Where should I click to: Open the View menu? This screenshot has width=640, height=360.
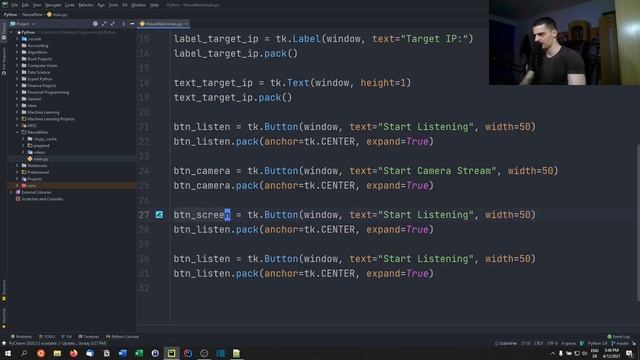pyautogui.click(x=37, y=5)
